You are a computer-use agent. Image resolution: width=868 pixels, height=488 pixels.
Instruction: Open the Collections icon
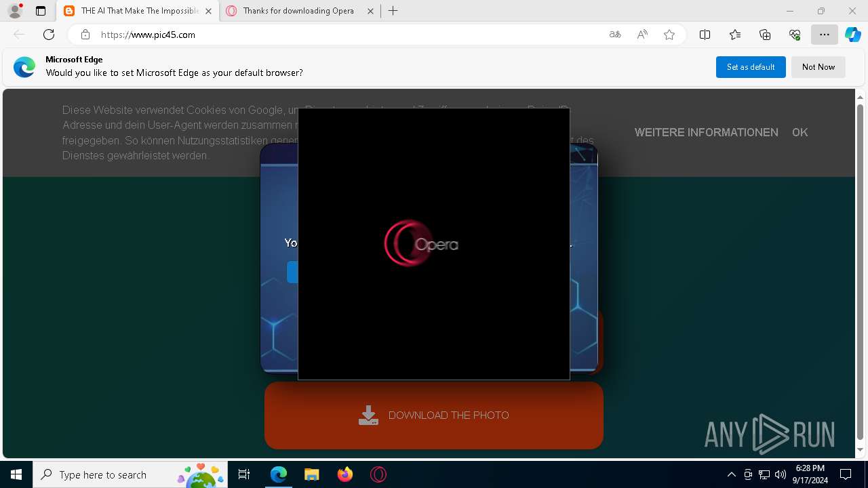[x=765, y=35]
